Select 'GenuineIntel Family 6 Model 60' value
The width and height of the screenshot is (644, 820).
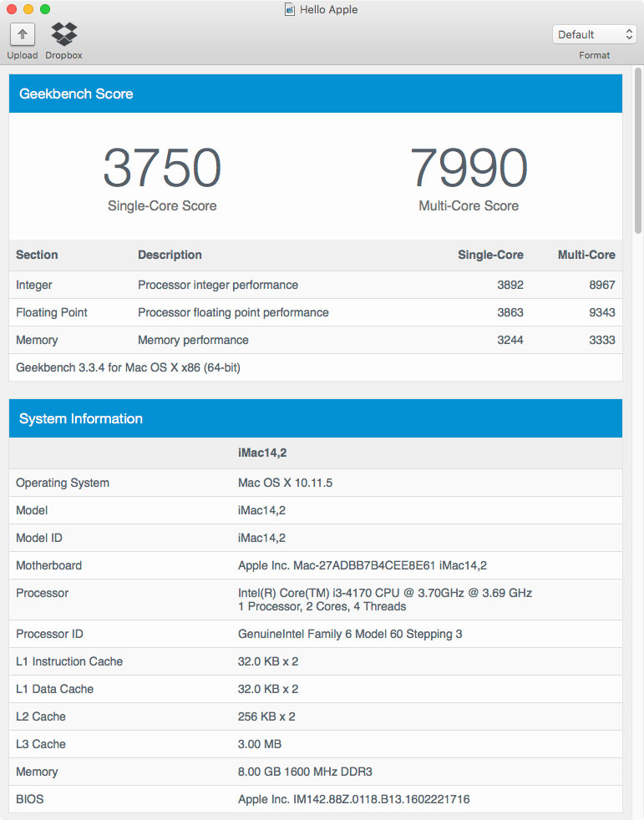click(x=350, y=634)
